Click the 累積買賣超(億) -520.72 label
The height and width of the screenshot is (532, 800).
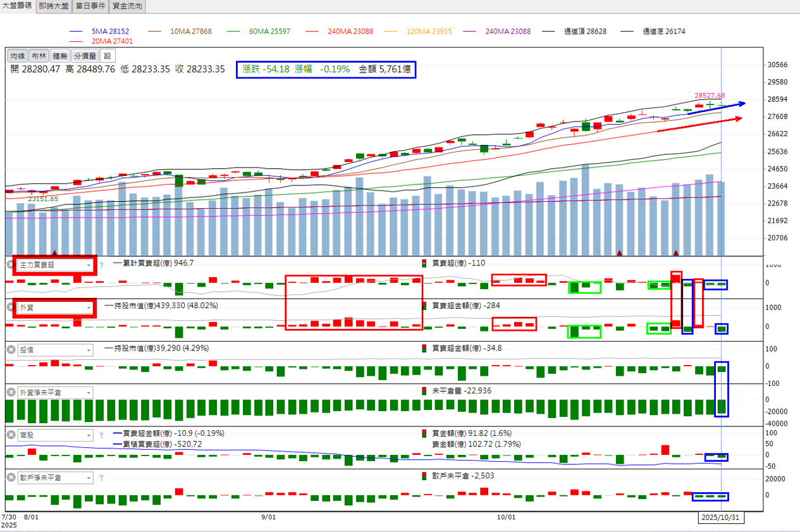click(x=162, y=444)
